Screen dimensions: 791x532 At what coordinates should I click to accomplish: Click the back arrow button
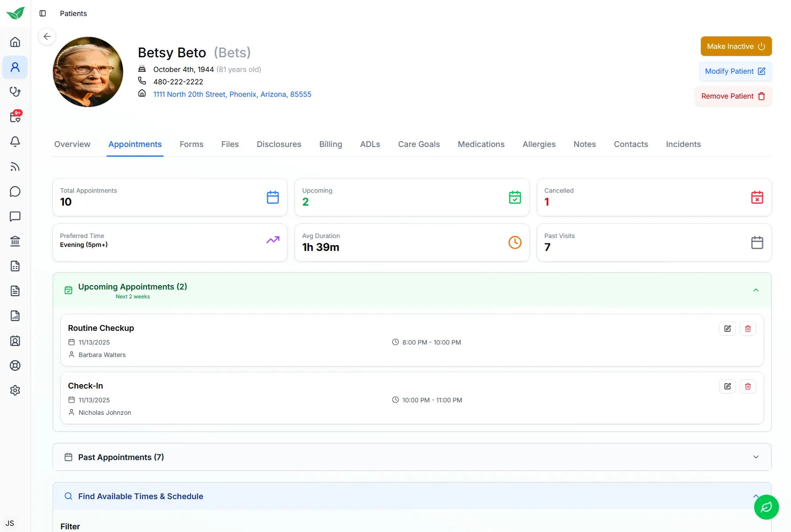click(47, 36)
